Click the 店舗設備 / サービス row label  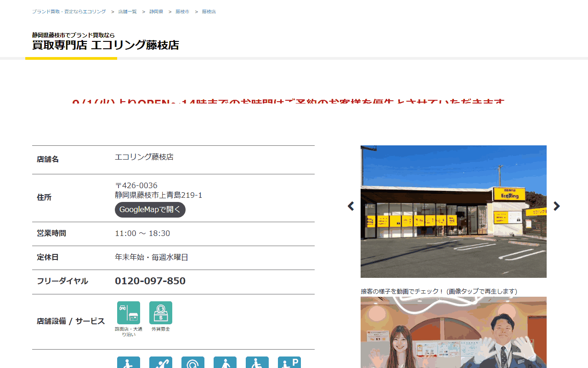click(x=71, y=321)
